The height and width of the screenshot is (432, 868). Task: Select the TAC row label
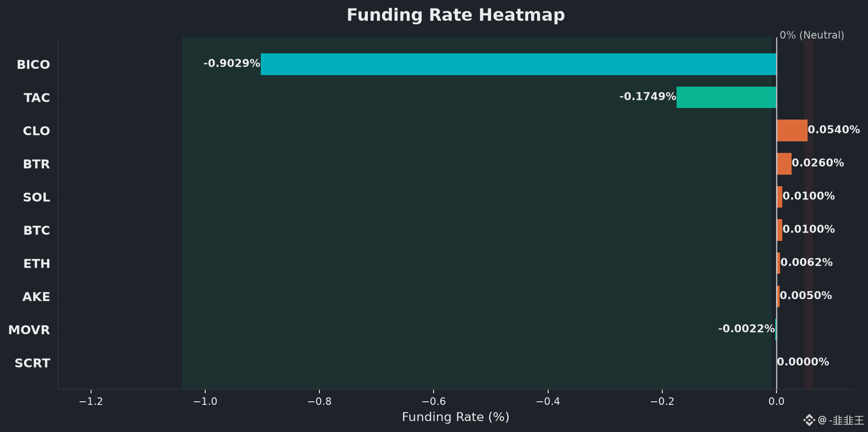tap(37, 98)
